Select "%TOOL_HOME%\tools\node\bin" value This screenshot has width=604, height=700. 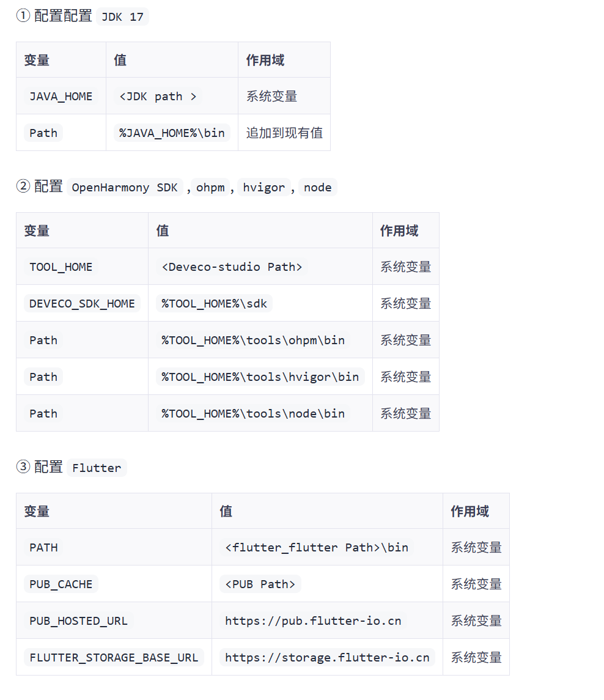tap(253, 413)
